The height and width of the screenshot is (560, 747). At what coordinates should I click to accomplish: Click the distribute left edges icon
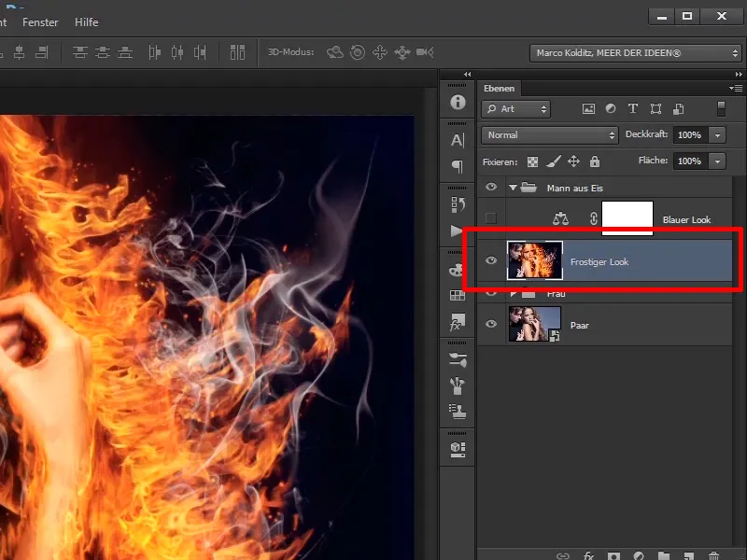(154, 52)
